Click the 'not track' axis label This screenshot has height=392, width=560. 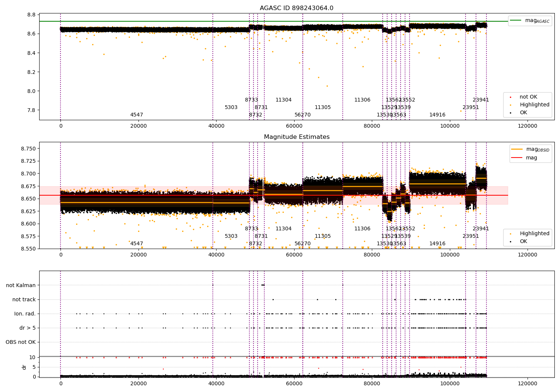coord(24,300)
